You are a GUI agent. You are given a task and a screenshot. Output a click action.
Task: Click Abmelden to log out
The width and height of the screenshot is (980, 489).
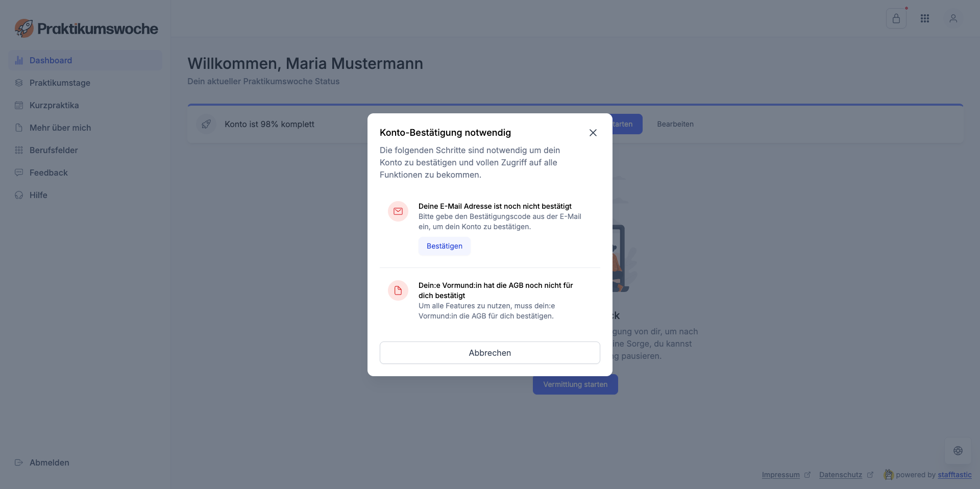click(49, 462)
